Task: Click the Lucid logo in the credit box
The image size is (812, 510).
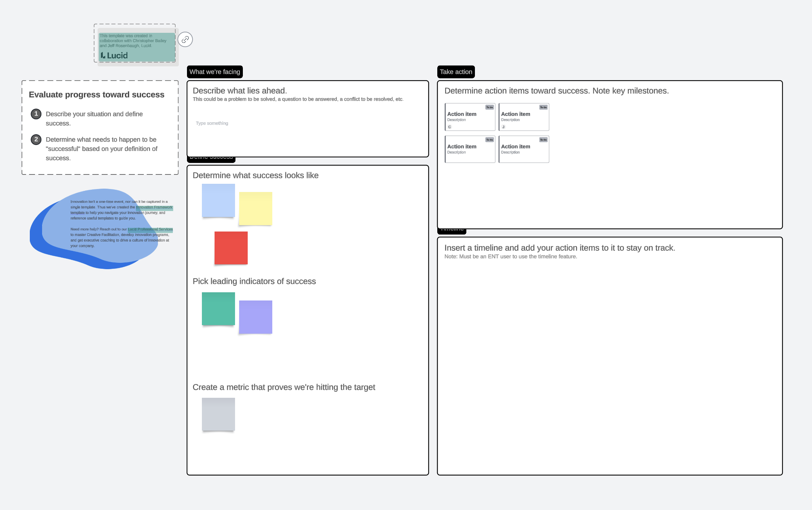Action: (114, 56)
